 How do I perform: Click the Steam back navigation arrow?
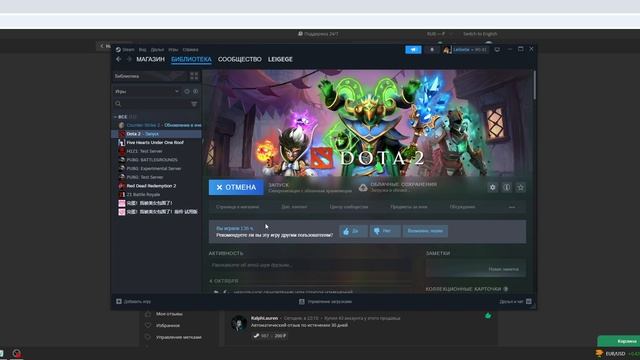tap(119, 59)
